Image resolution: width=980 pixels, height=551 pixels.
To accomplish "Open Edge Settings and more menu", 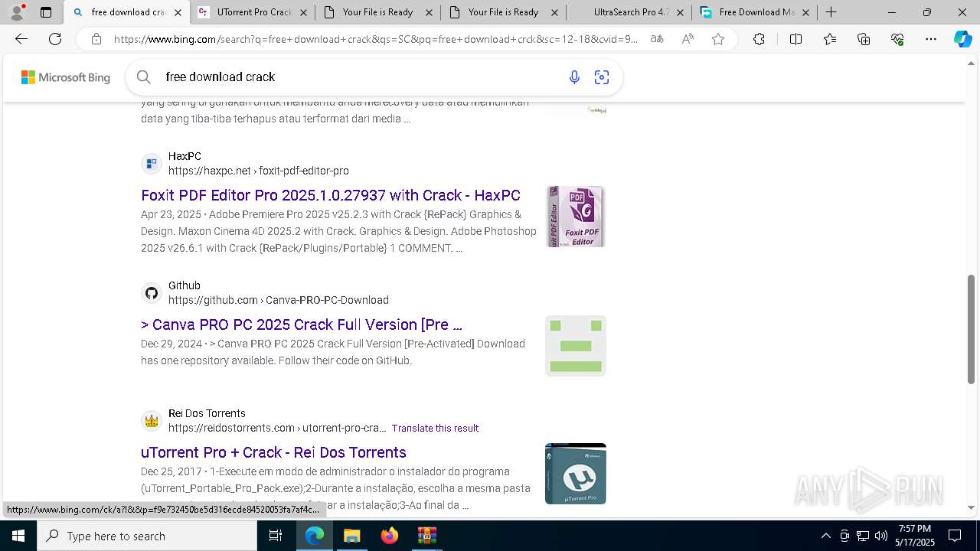I will tap(931, 39).
